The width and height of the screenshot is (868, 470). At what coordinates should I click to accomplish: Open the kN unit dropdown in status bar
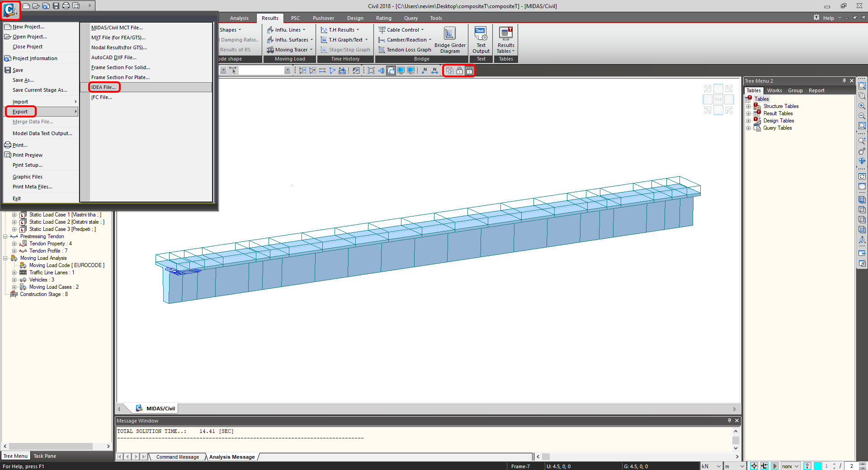(x=718, y=466)
